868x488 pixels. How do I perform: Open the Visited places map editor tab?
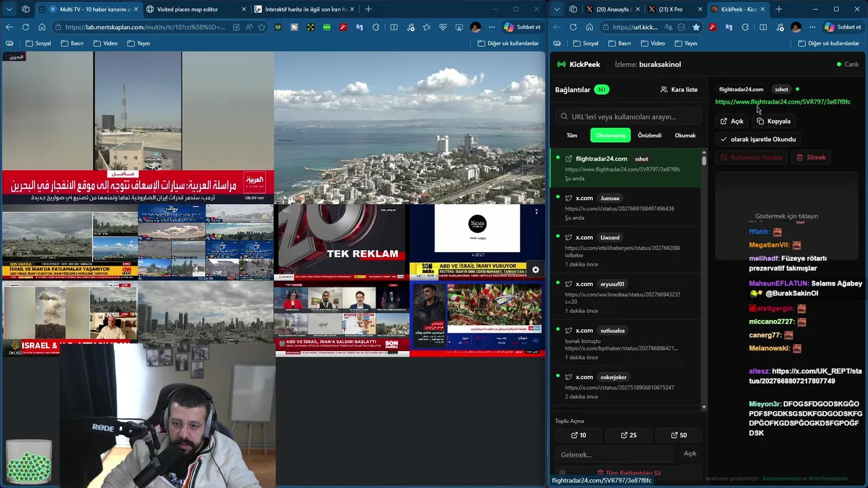tap(195, 9)
